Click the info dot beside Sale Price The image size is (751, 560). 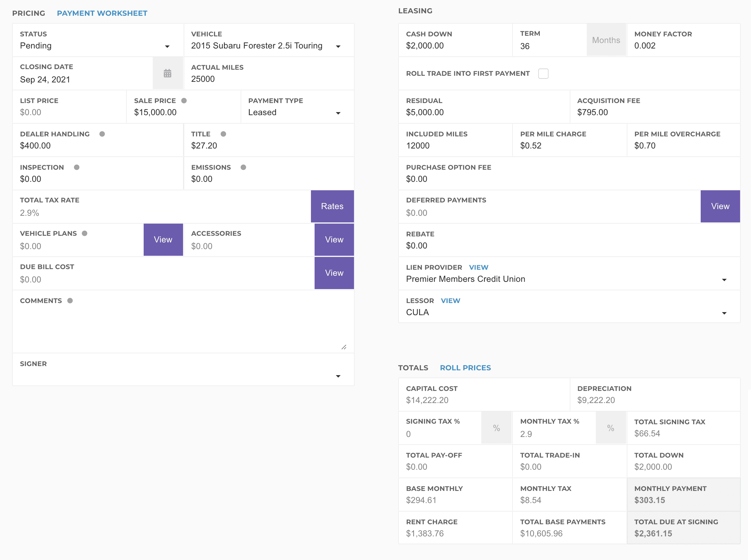pyautogui.click(x=184, y=101)
